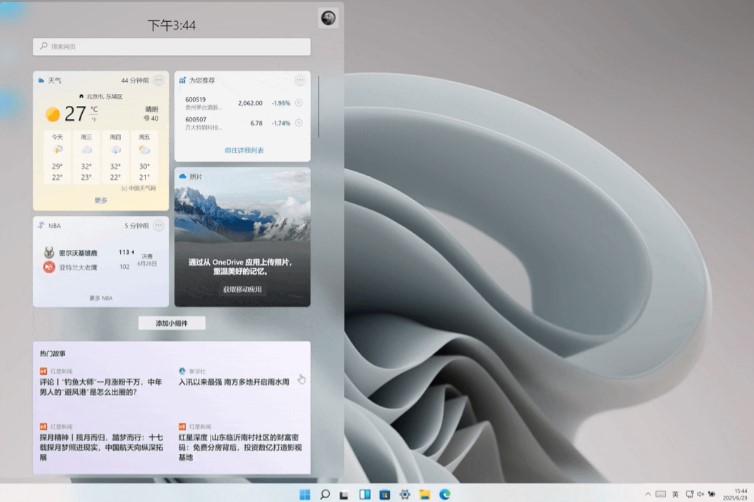Viewport: 754px width, 502px height.
Task: Click the 102 score for Hawks
Action: (125, 266)
